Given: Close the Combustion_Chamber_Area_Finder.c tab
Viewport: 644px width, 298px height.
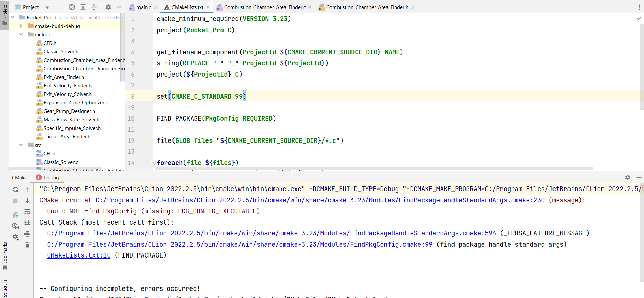Looking at the screenshot, I should pyautogui.click(x=310, y=7).
